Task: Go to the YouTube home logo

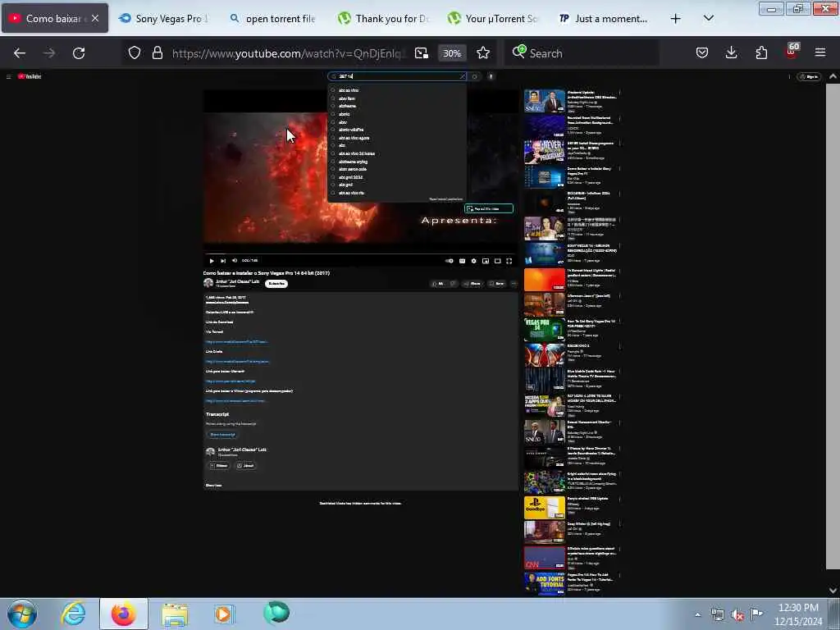Action: pos(30,76)
